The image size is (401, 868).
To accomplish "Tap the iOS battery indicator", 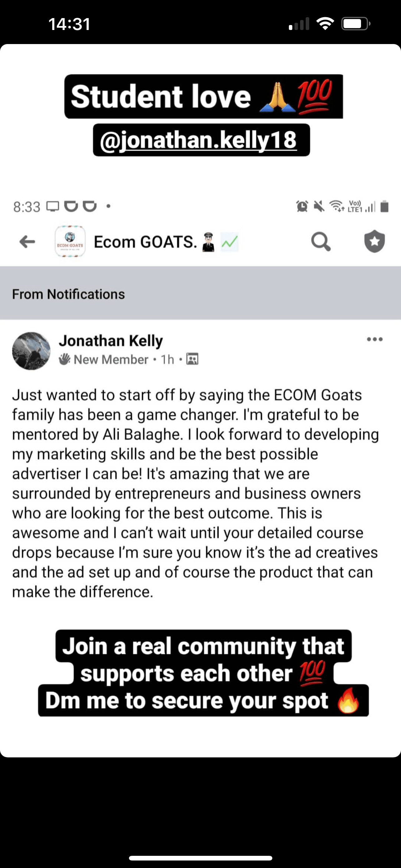I will 355,24.
